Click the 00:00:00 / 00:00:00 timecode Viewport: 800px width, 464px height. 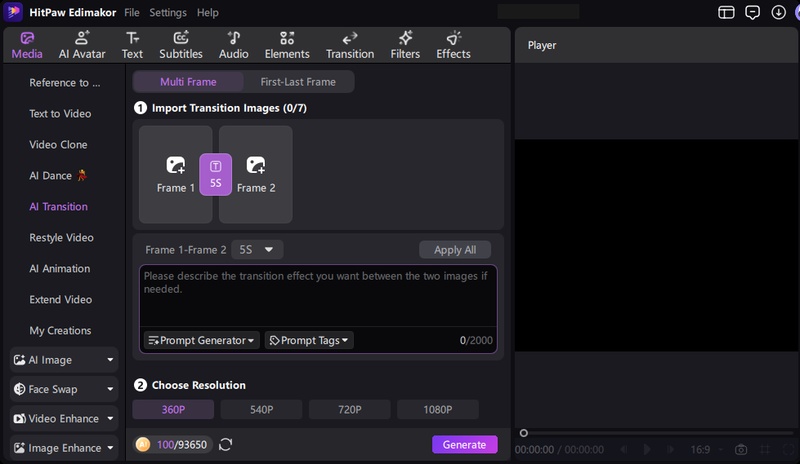pos(559,449)
